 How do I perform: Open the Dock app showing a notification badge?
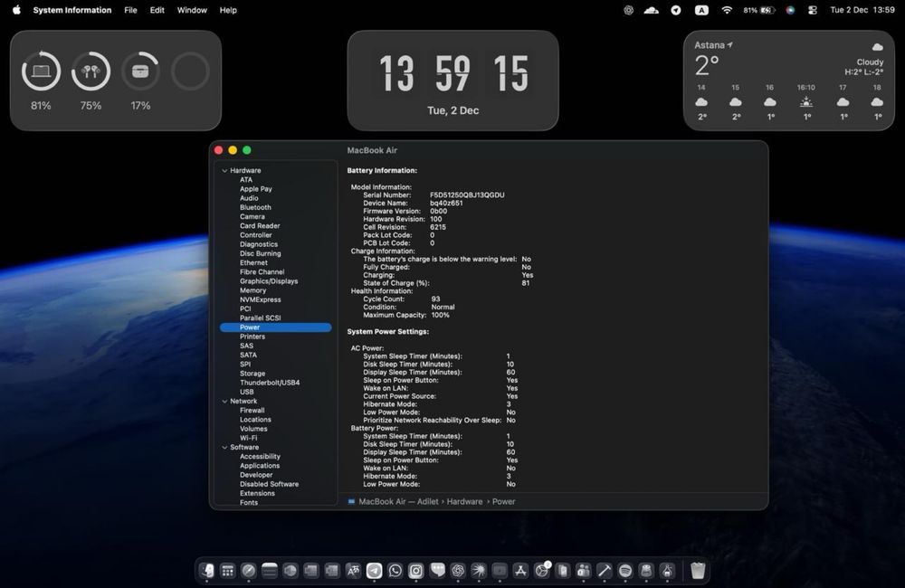tap(542, 570)
